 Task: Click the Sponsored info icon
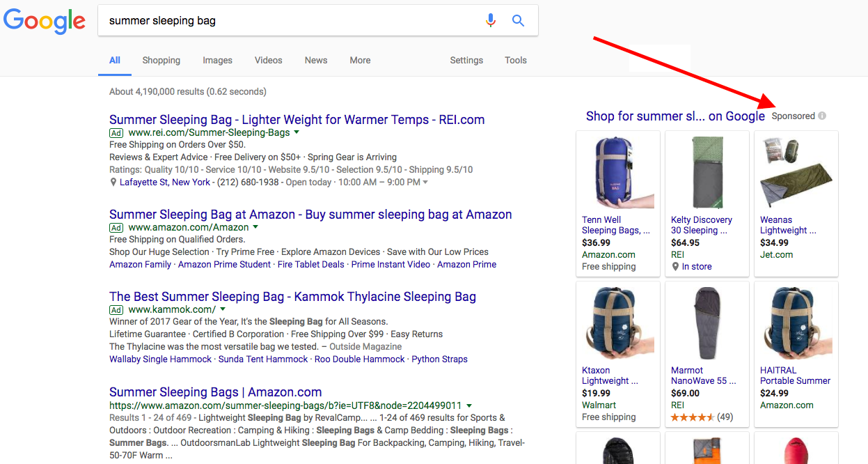(822, 116)
